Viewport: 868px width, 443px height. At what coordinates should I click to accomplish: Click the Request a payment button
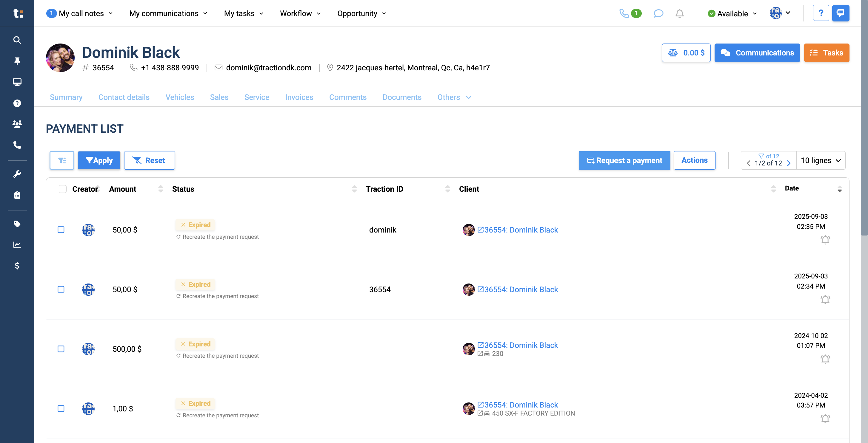[x=624, y=160]
